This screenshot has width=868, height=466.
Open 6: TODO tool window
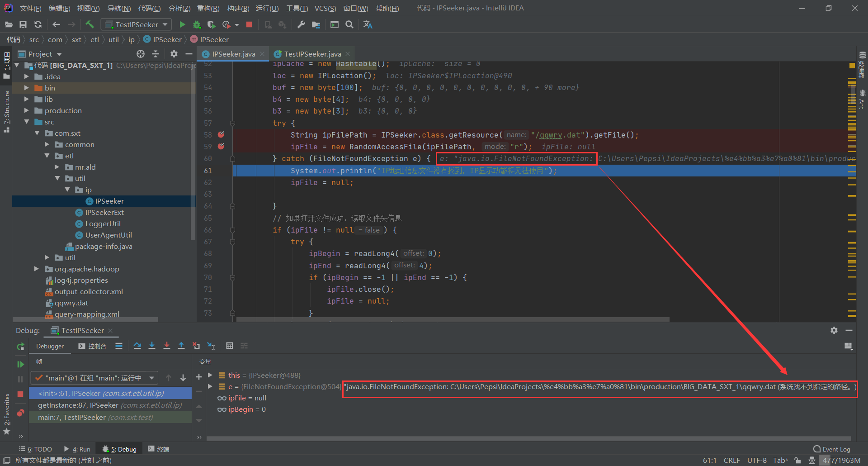(35, 449)
